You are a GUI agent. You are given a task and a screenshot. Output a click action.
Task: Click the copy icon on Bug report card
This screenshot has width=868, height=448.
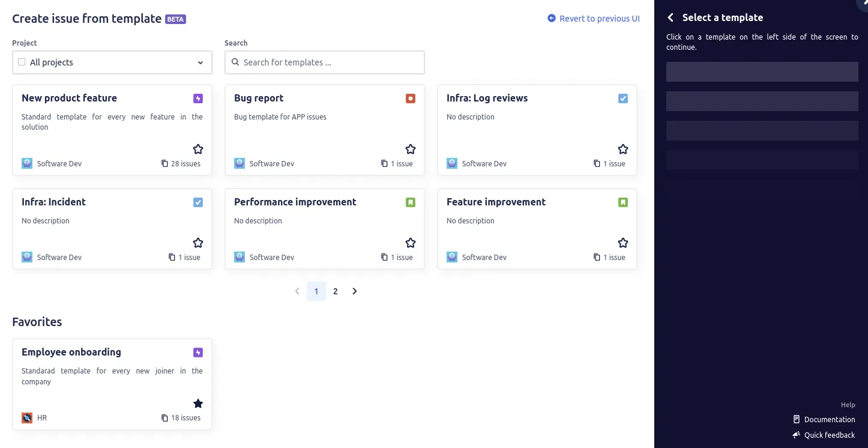pos(384,163)
